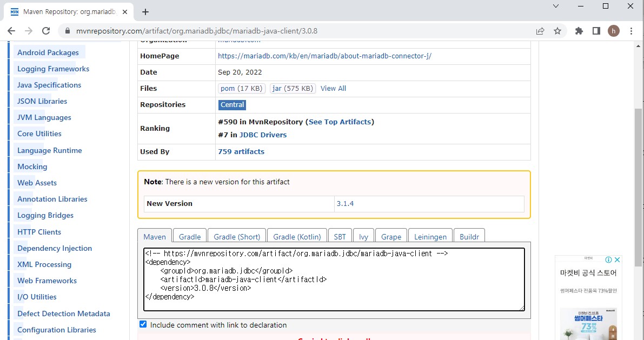Close the Maven Repository tab
Viewport: 644px width, 340px height.
pos(125,12)
